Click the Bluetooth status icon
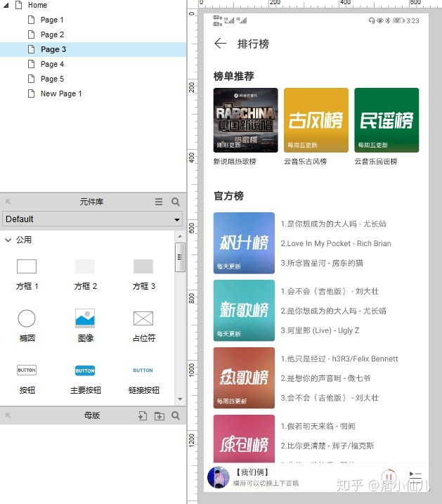The image size is (442, 504). [388, 21]
